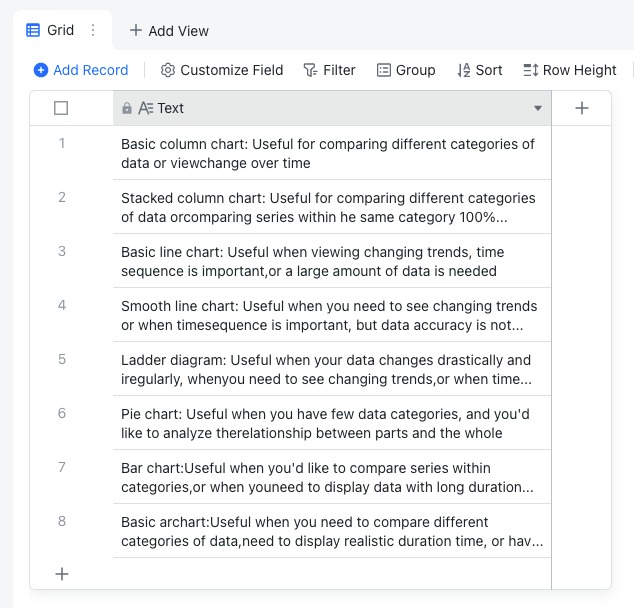Select the Ladder diagram text cell
Screen dimensions: 634x608
tap(331, 369)
